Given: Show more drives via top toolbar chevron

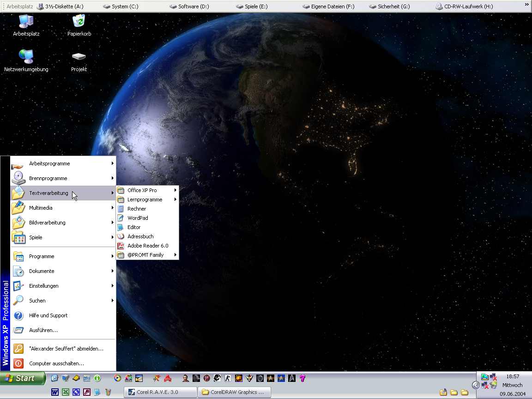Looking at the screenshot, I should (x=526, y=5).
